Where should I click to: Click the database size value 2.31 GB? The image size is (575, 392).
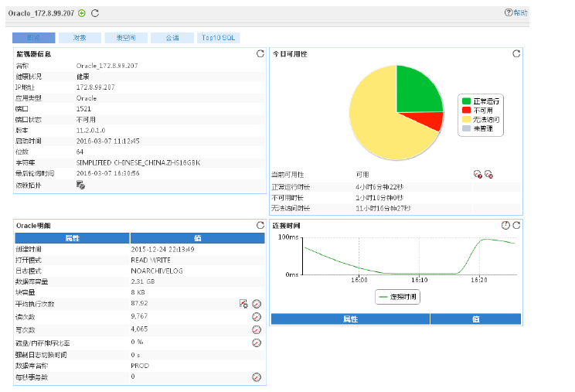143,281
